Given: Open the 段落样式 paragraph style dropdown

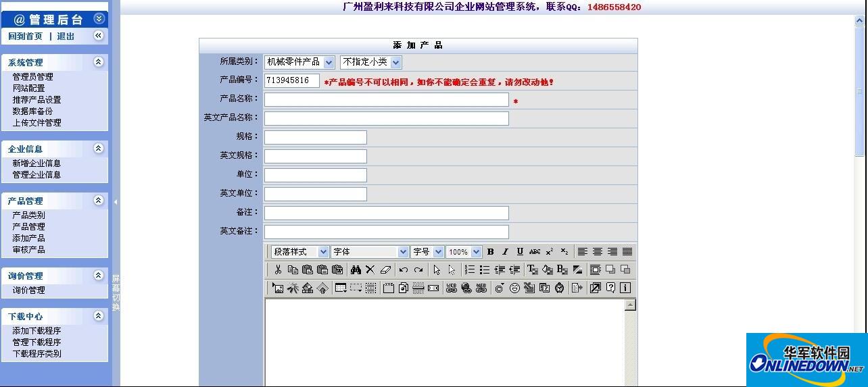Looking at the screenshot, I should click(300, 252).
